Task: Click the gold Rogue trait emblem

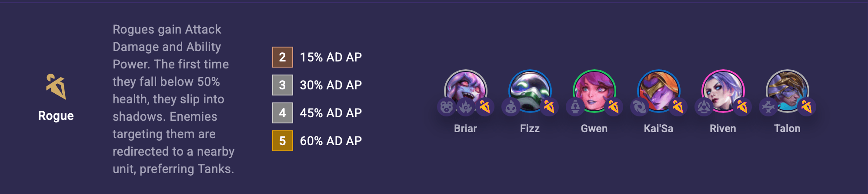Action: point(56,86)
